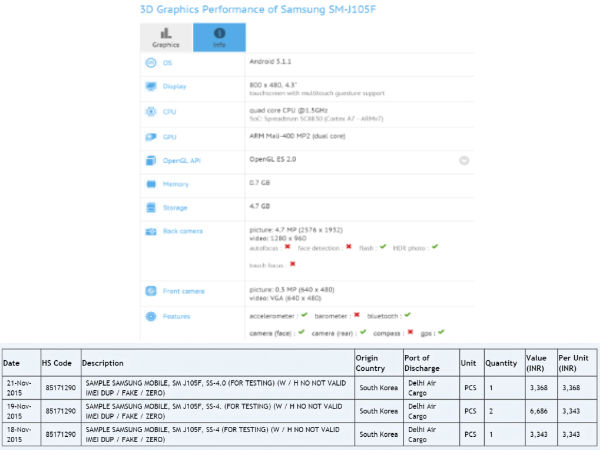Click the Memory label
Screen dimensions: 600x450
176,184
